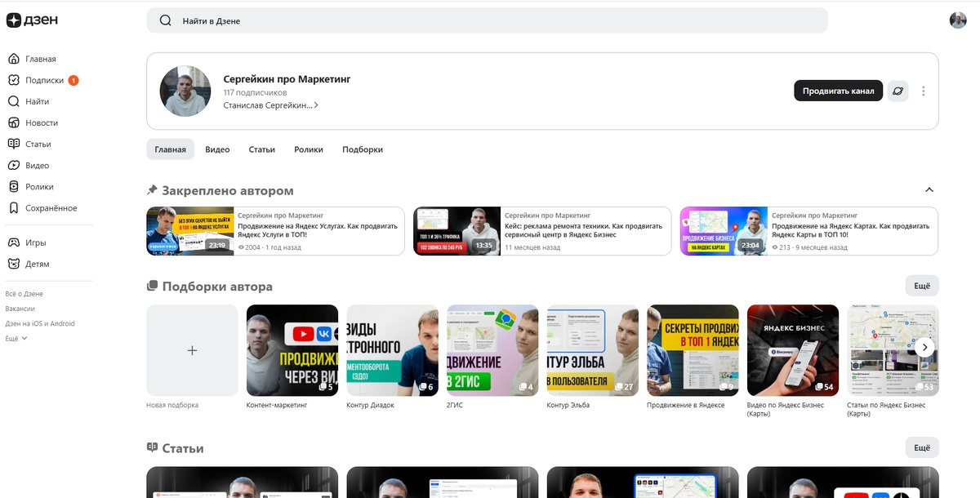Screen dimensions: 980x498
Task: Open the Вакансии link
Action: (20, 309)
